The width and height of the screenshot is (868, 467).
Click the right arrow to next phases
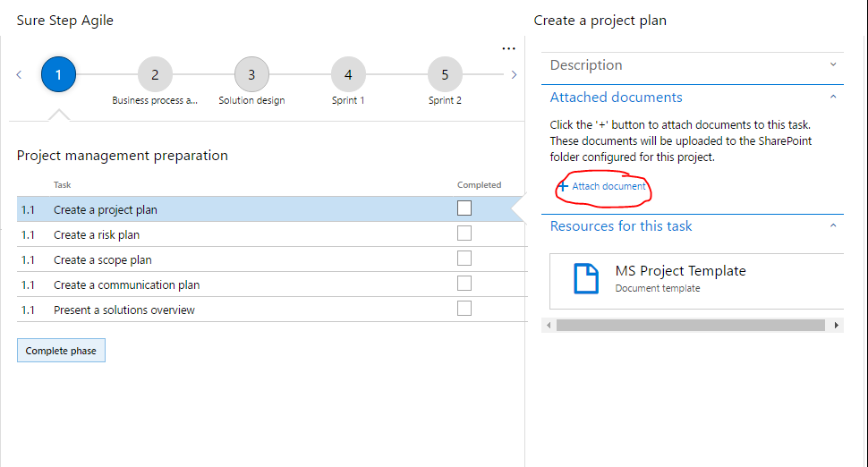[x=514, y=75]
